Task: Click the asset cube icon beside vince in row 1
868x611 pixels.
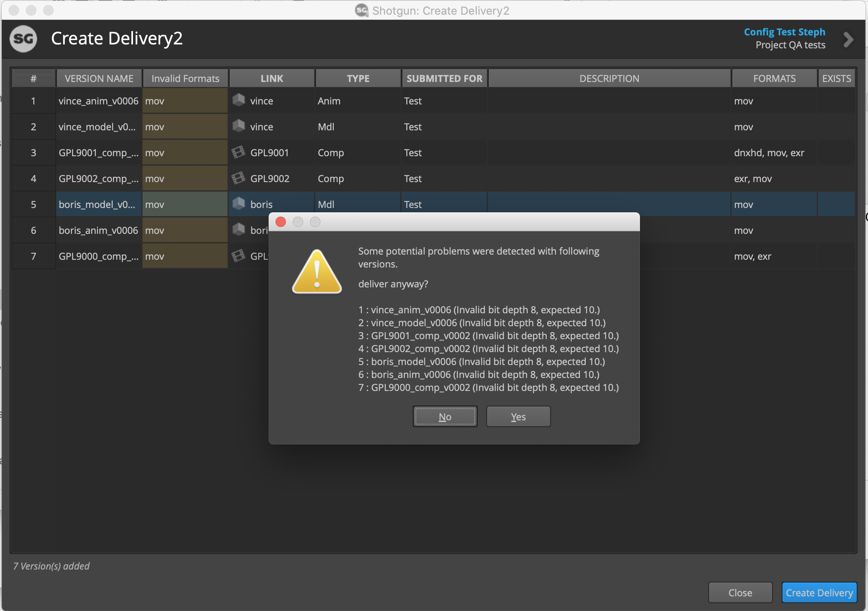Action: click(x=238, y=101)
